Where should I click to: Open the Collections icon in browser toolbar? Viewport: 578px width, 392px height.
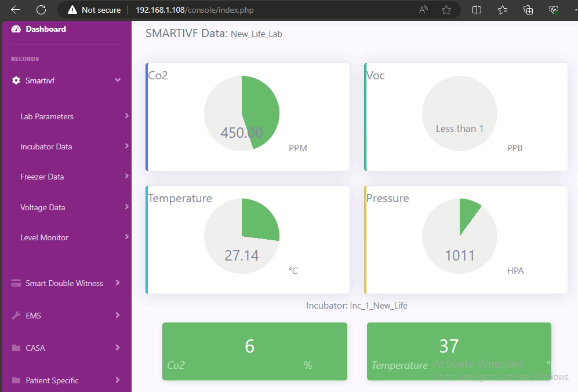[x=528, y=10]
